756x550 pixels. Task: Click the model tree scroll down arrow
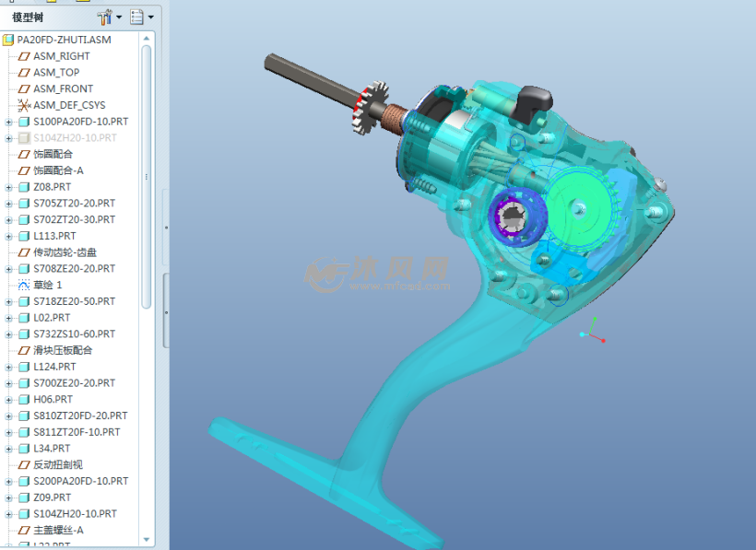[147, 539]
